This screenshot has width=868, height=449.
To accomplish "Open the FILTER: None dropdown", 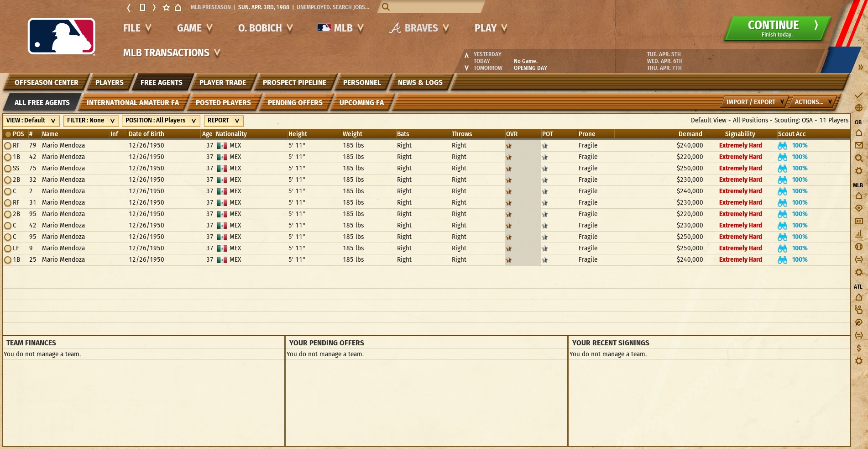I will [91, 121].
